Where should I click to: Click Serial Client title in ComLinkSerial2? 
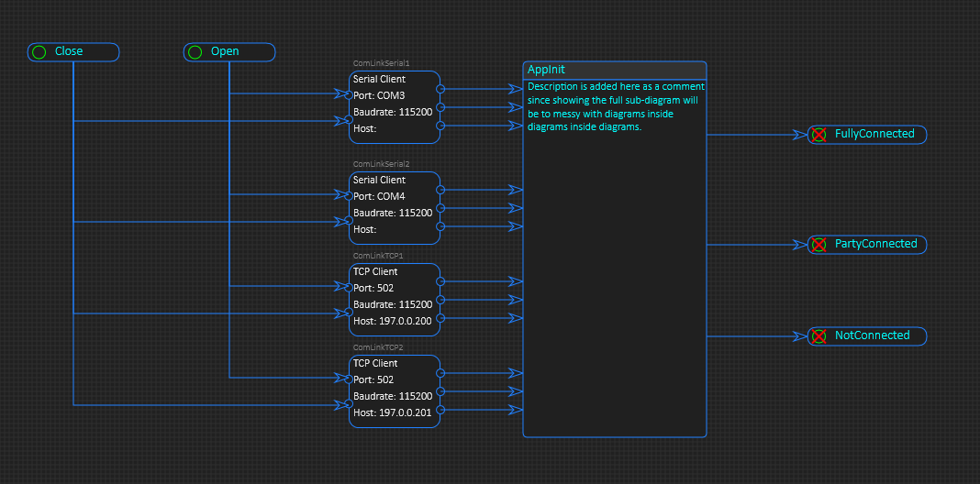point(379,180)
